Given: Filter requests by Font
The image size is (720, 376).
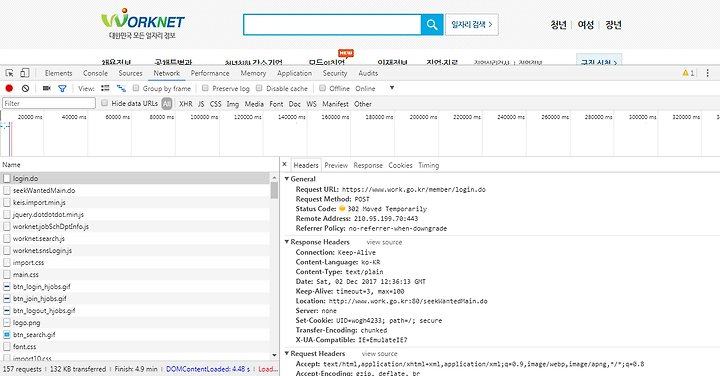Looking at the screenshot, I should (x=276, y=104).
